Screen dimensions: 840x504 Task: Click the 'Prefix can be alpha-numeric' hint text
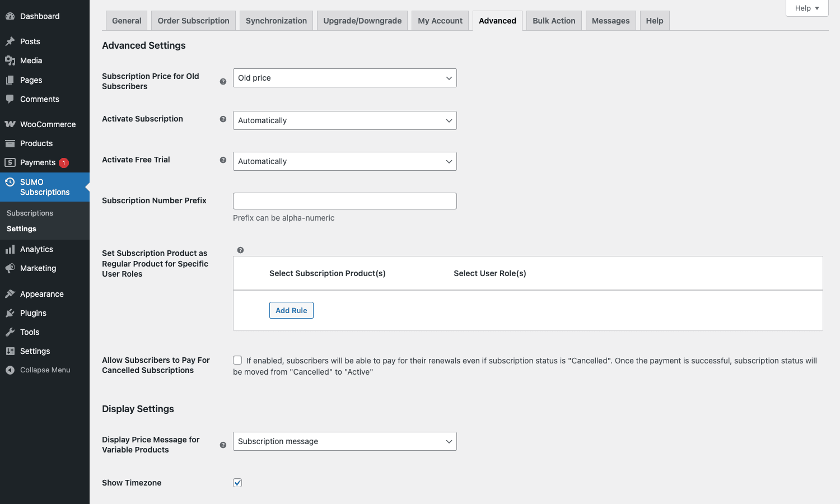point(284,218)
